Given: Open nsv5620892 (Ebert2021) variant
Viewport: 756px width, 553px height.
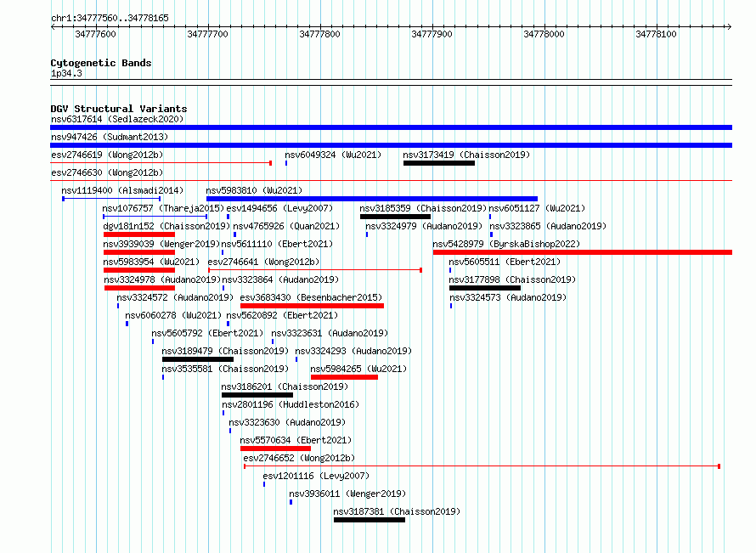Looking at the screenshot, I should point(282,315).
